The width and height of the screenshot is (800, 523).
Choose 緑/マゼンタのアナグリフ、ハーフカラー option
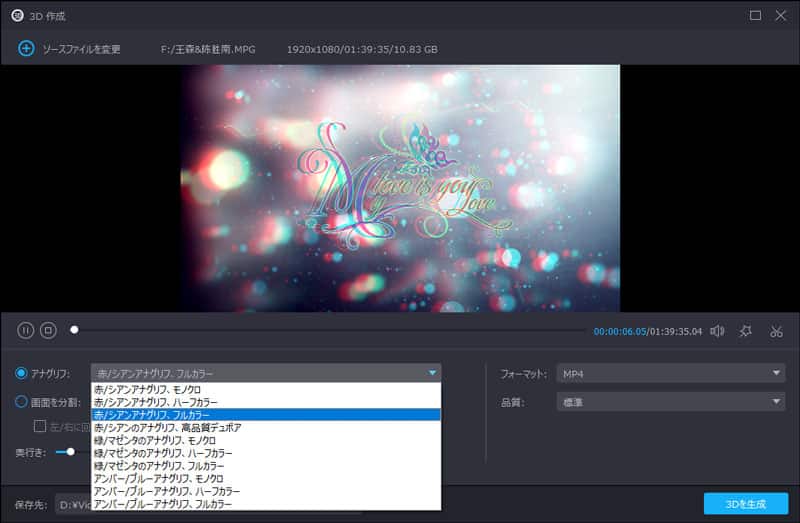[266, 453]
